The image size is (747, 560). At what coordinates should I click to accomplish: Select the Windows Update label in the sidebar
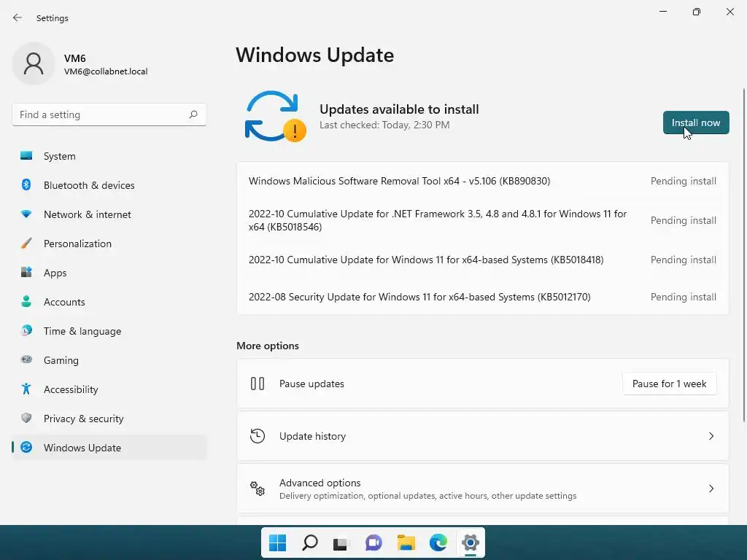pyautogui.click(x=82, y=448)
